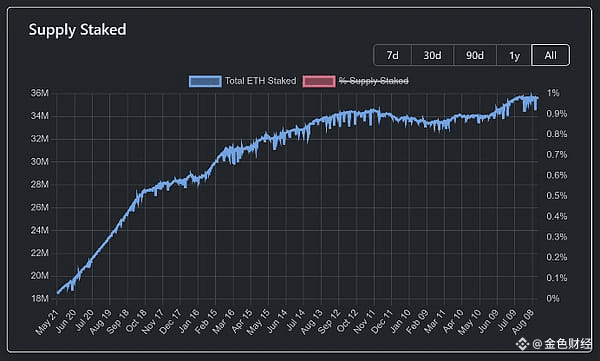Viewport: 600px width, 361px height.
Task: Click the Mar 11 x-axis date
Action: [435, 322]
